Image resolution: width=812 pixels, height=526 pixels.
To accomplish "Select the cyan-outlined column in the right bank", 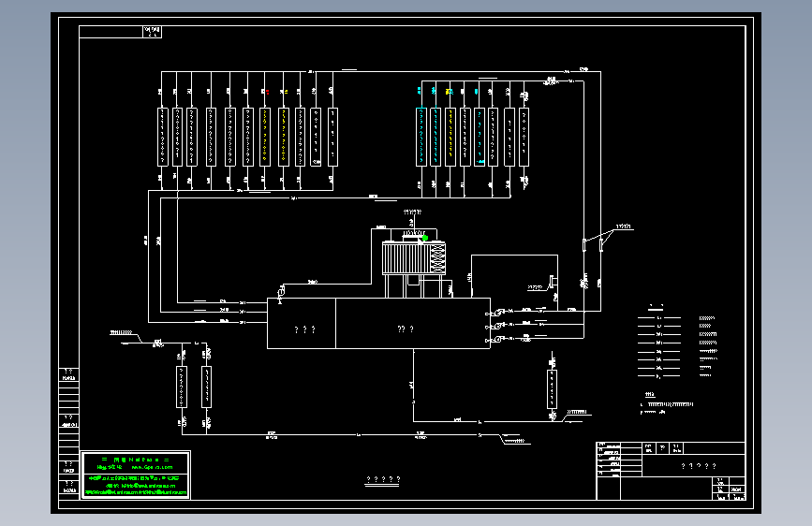I will pyautogui.click(x=421, y=138).
